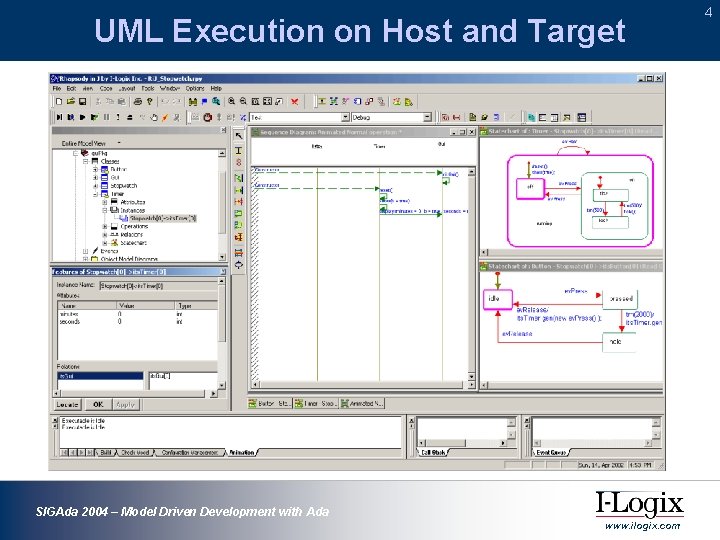Screen dimensions: 720x540
Task: Select the Event Queue tab
Action: [x=551, y=453]
